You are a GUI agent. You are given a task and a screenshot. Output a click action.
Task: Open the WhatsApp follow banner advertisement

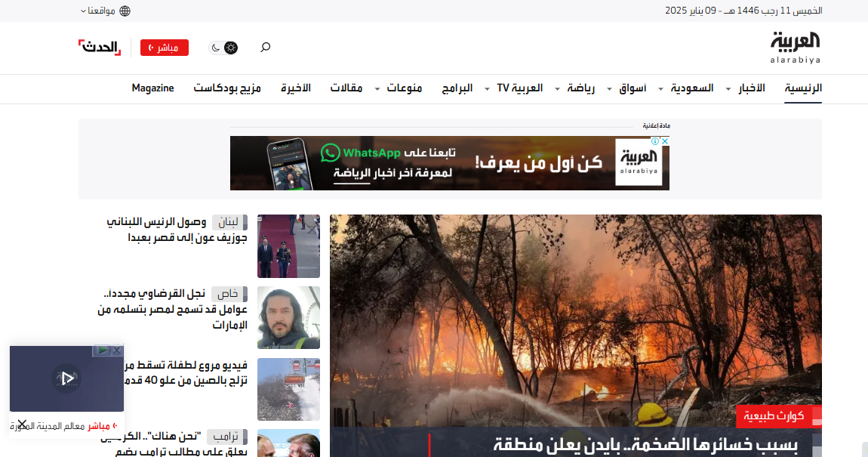point(450,163)
